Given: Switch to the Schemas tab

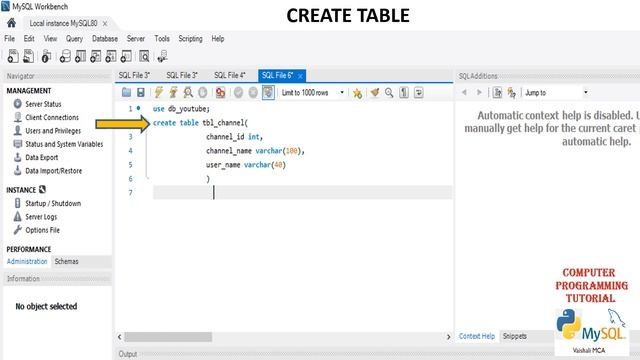Looking at the screenshot, I should pyautogui.click(x=67, y=261).
